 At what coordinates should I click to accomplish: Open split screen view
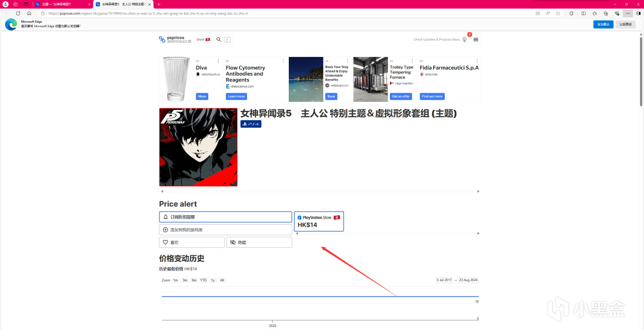[x=584, y=13]
